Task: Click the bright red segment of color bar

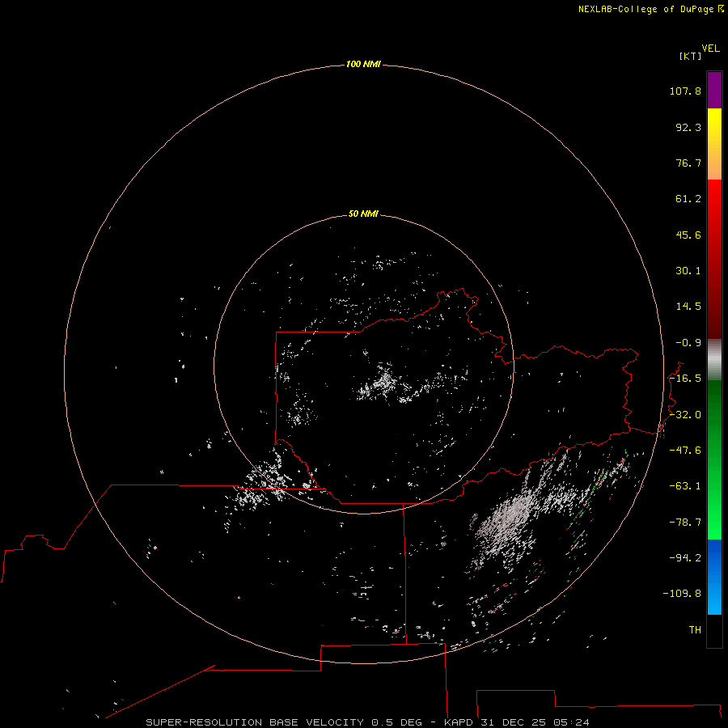Action: pos(714,200)
